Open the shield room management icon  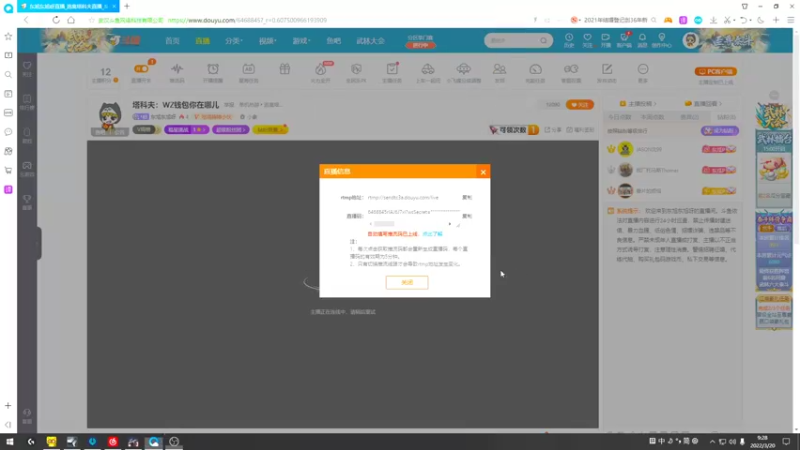[356, 69]
